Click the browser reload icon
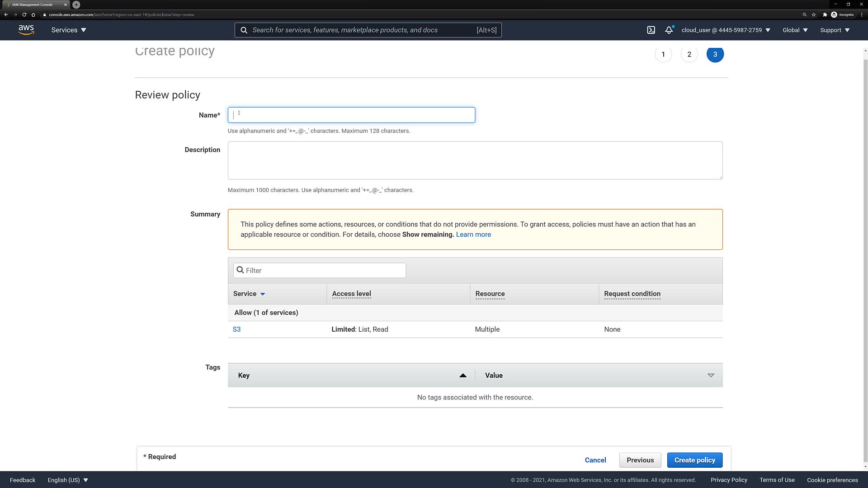 24,14
